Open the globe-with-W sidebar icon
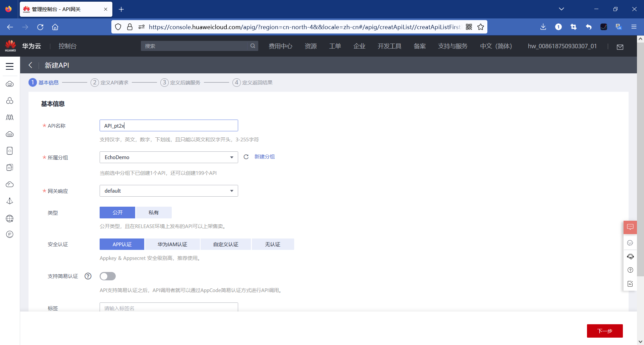The height and width of the screenshot is (345, 644). point(10,219)
